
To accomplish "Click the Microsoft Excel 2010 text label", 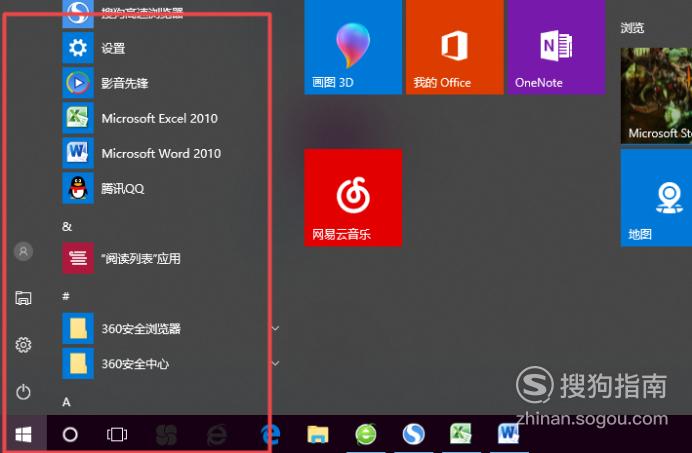I will pyautogui.click(x=160, y=118).
